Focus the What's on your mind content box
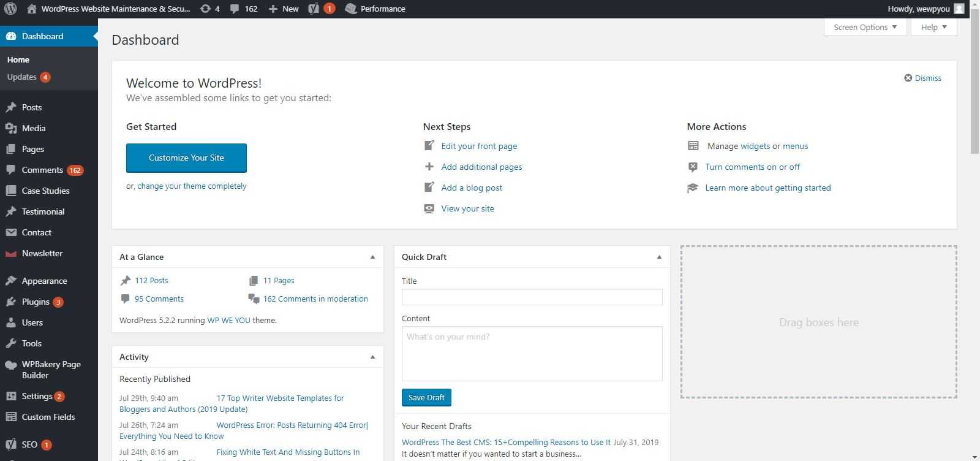 (x=532, y=354)
